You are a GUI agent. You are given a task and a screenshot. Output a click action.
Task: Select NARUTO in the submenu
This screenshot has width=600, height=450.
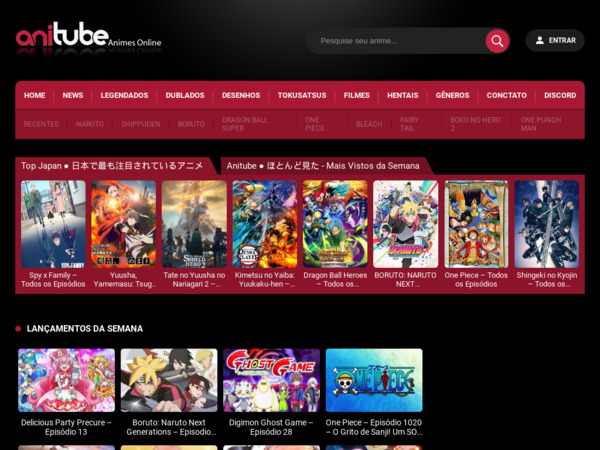(90, 124)
